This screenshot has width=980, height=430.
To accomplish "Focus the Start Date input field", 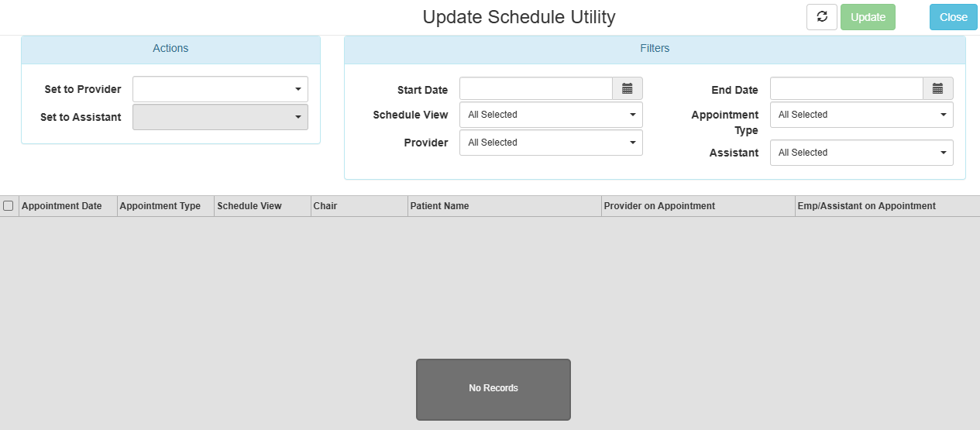I will click(536, 89).
